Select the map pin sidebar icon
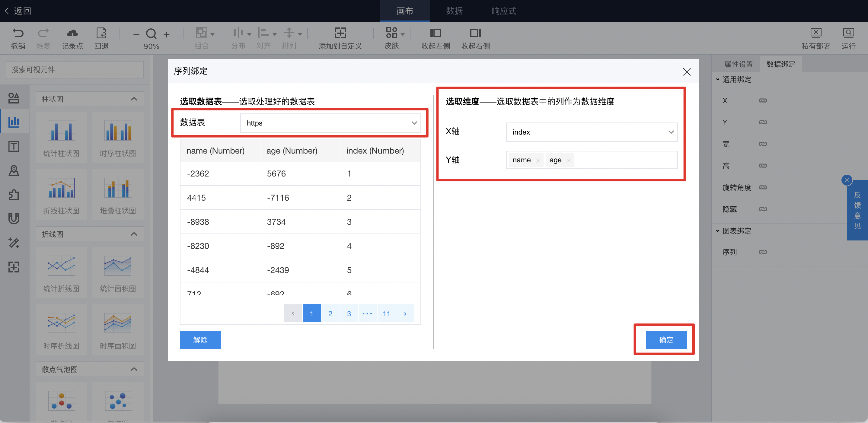Viewport: 868px width, 423px height. pyautogui.click(x=14, y=170)
